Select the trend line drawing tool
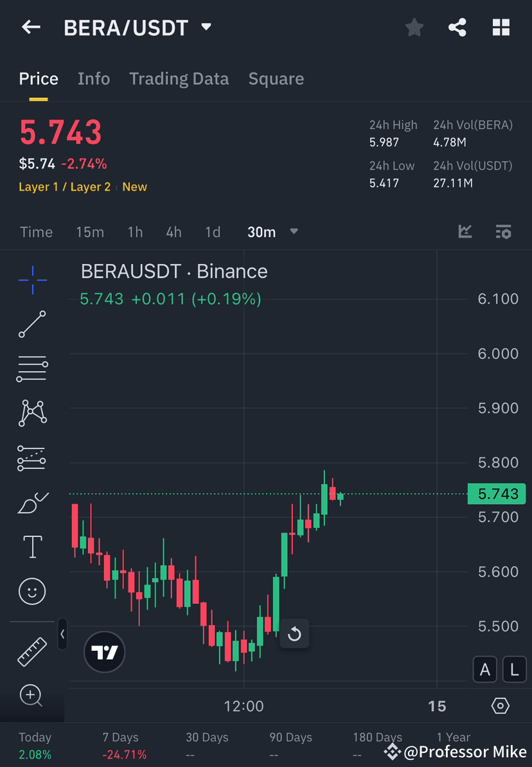The width and height of the screenshot is (532, 767). [x=32, y=324]
